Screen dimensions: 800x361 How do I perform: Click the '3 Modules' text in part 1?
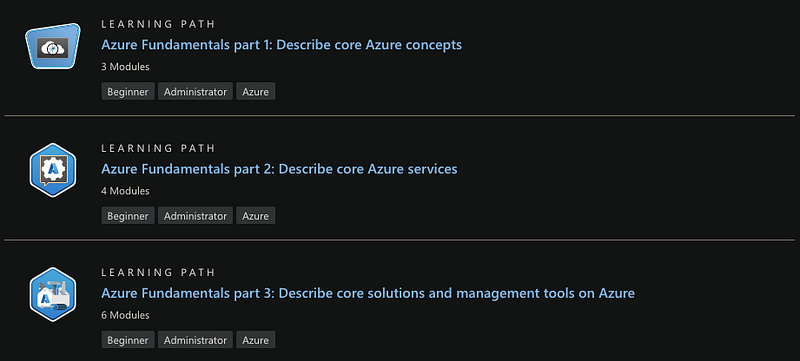tap(126, 67)
